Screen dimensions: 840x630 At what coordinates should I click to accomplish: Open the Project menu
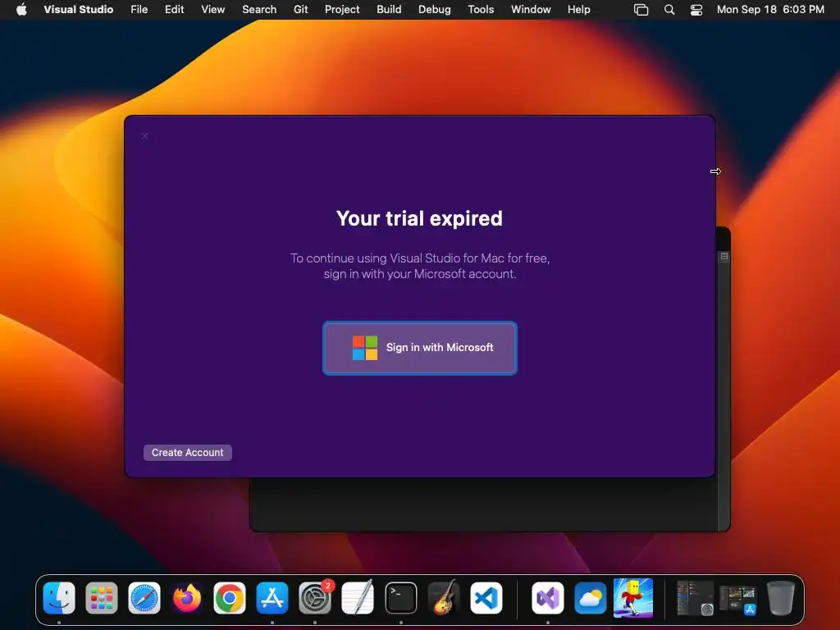(342, 9)
